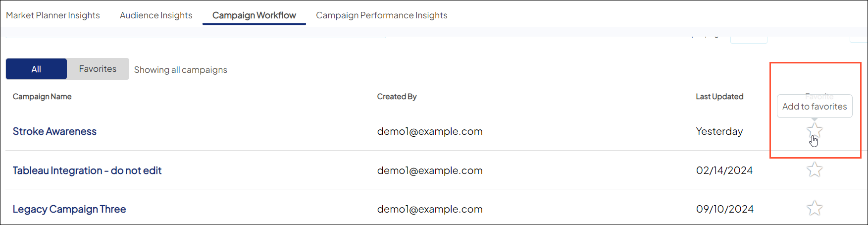
Task: Show only Favorites campaigns
Action: click(x=98, y=69)
